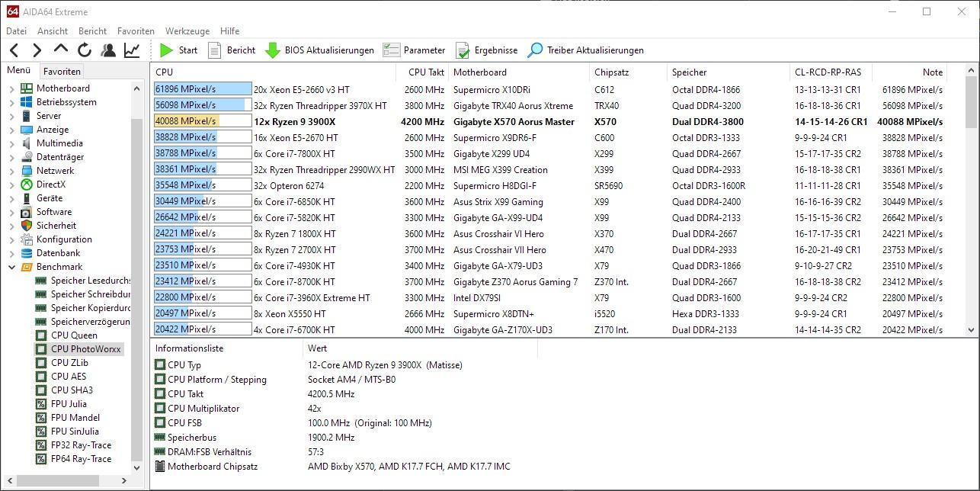980x491 pixels.
Task: Select CPU ZLib benchmark
Action: pos(69,363)
